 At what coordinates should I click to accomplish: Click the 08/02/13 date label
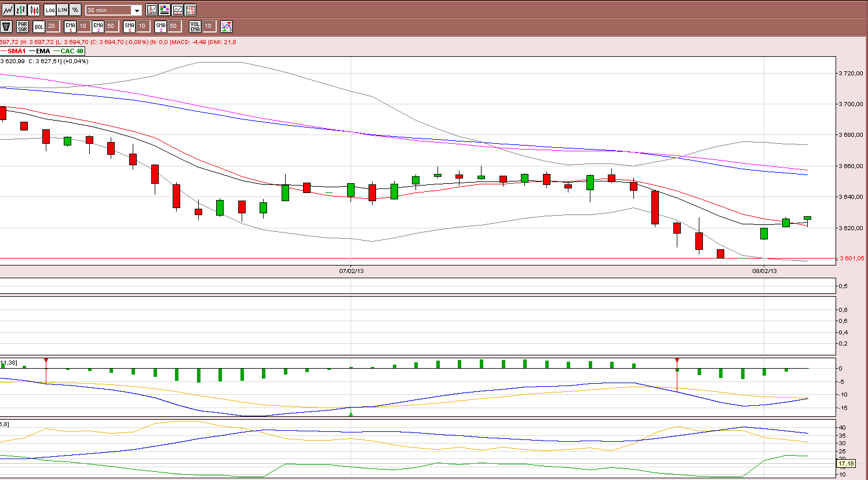click(764, 271)
